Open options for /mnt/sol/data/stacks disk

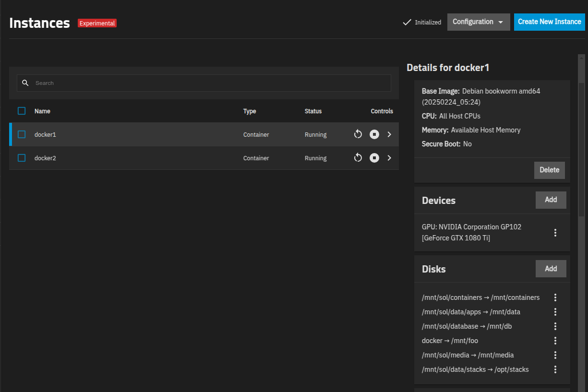click(555, 369)
